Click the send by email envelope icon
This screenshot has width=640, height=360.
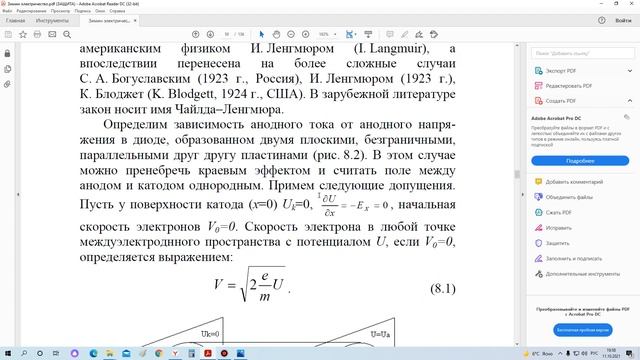pyautogui.click(x=52, y=35)
